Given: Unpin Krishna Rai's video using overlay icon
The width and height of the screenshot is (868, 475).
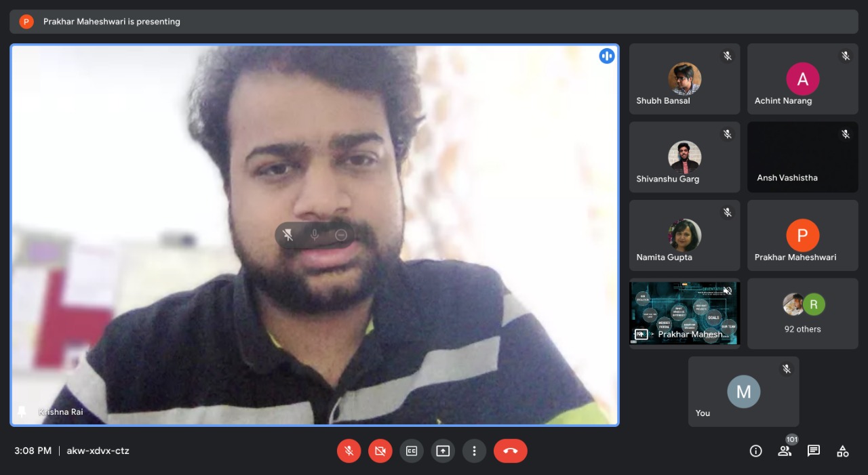Looking at the screenshot, I should 288,235.
